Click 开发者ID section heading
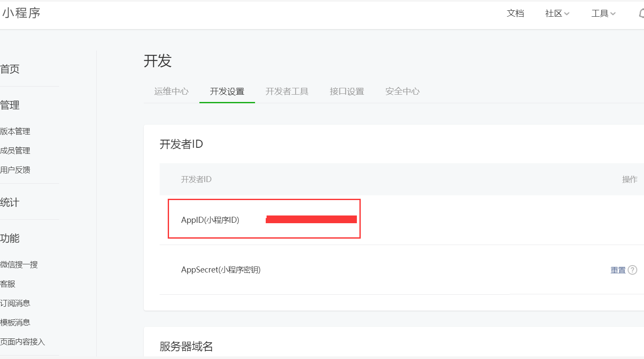644x359 pixels. point(181,144)
